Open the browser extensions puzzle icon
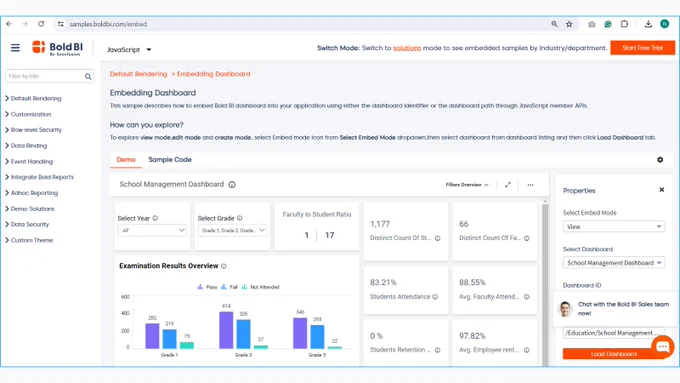Viewport: 680px width, 383px height. click(624, 24)
